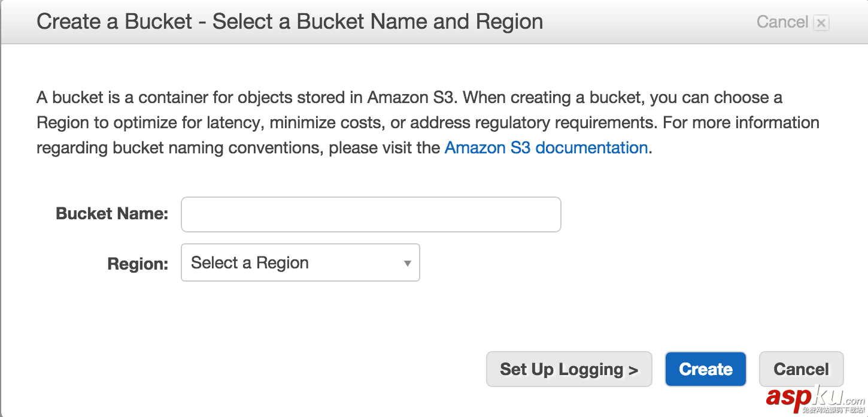868x417 pixels.
Task: Click the Set Up Logging button
Action: pos(568,369)
